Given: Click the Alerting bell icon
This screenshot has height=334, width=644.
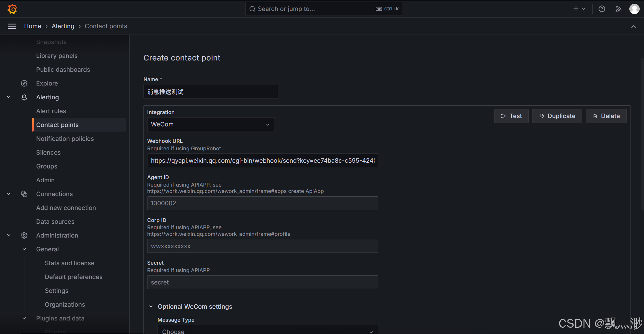Looking at the screenshot, I should [24, 97].
